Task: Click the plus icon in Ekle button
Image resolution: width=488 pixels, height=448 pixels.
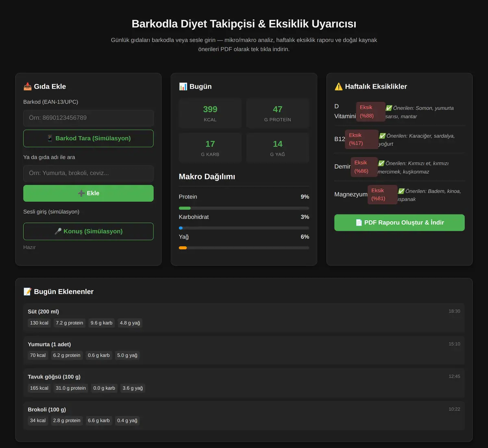Action: 81,193
